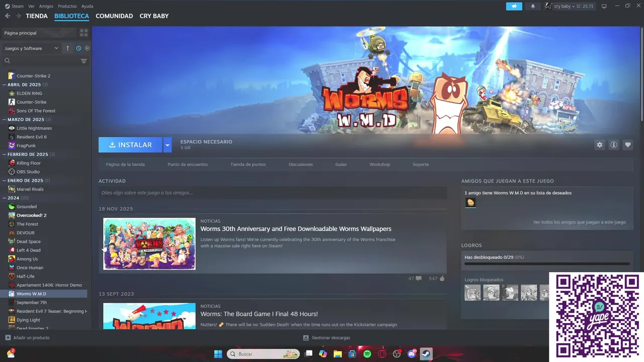Open install options dropdown arrow
This screenshot has width=644, height=362.
pos(168,145)
